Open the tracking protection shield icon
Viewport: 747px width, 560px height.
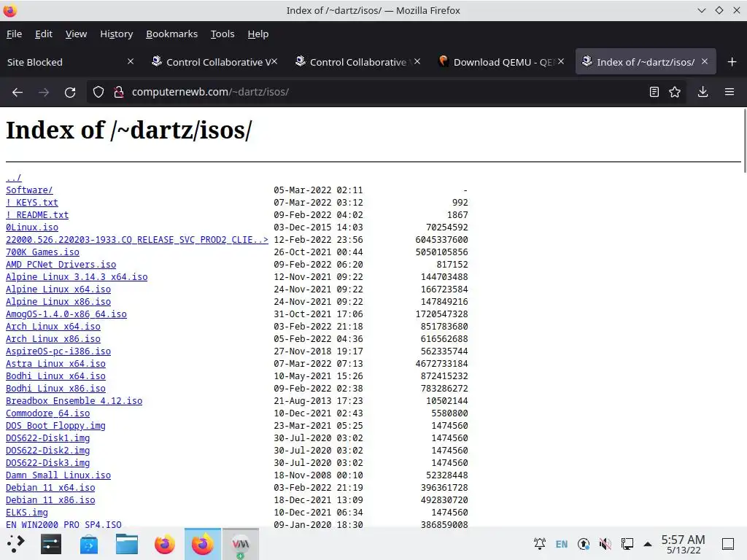point(98,92)
